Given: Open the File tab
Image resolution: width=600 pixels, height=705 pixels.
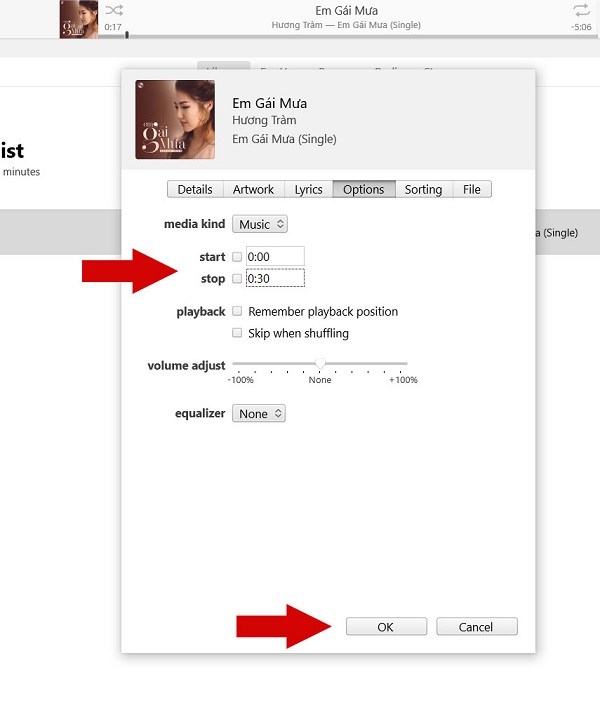Looking at the screenshot, I should click(472, 189).
